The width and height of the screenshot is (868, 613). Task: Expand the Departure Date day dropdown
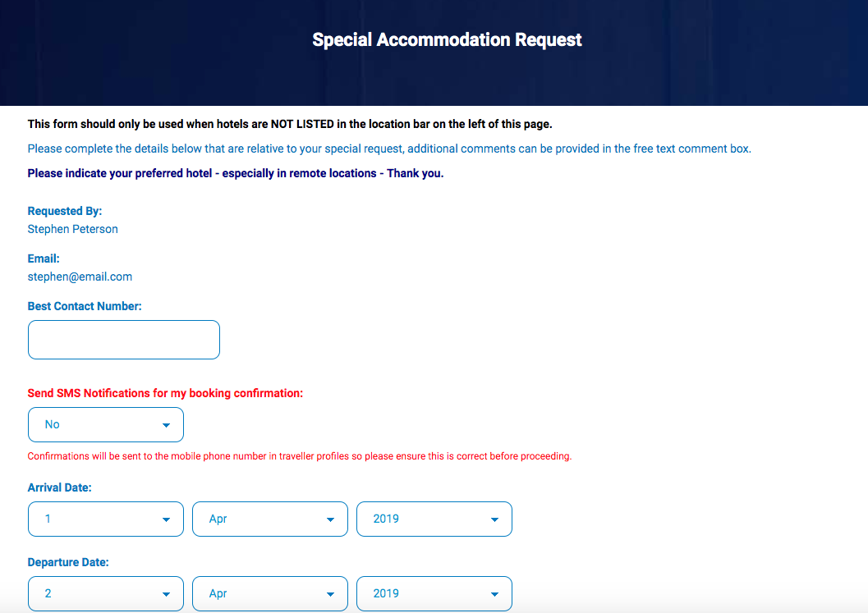[106, 593]
